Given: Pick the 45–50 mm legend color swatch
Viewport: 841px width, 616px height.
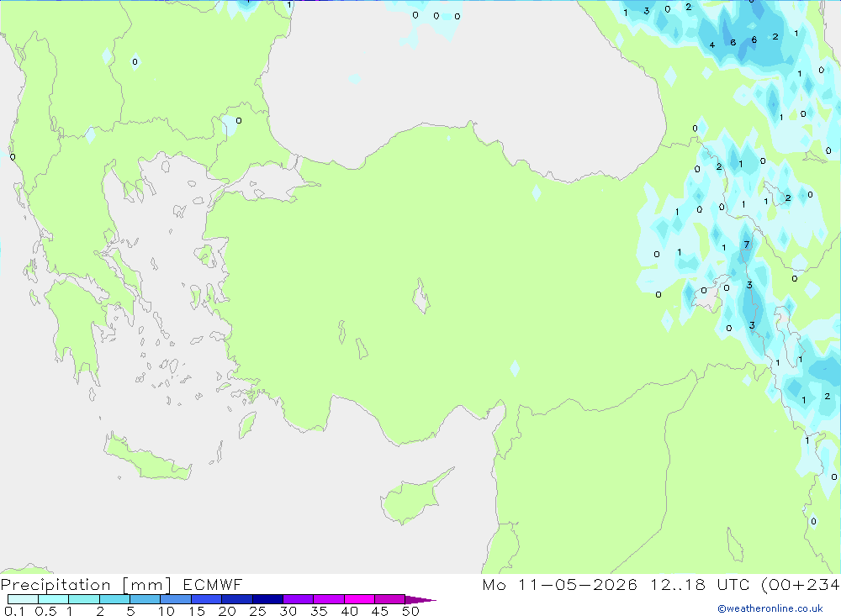Looking at the screenshot, I should [390, 599].
